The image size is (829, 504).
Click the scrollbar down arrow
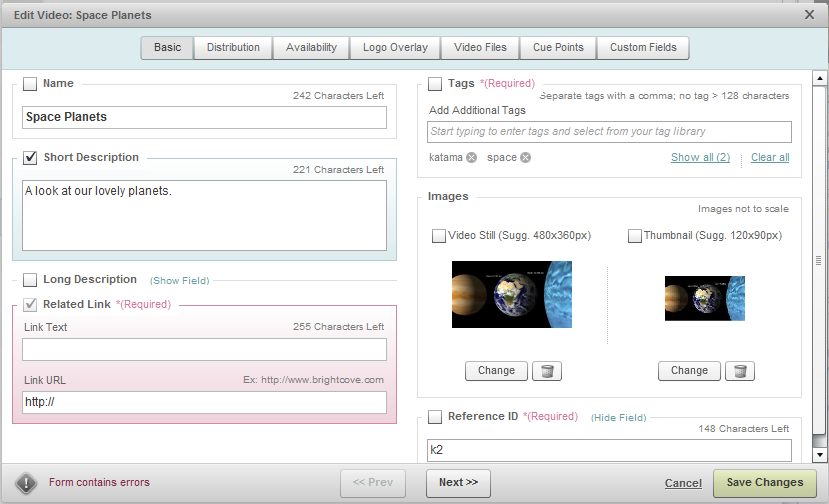pyautogui.click(x=819, y=454)
